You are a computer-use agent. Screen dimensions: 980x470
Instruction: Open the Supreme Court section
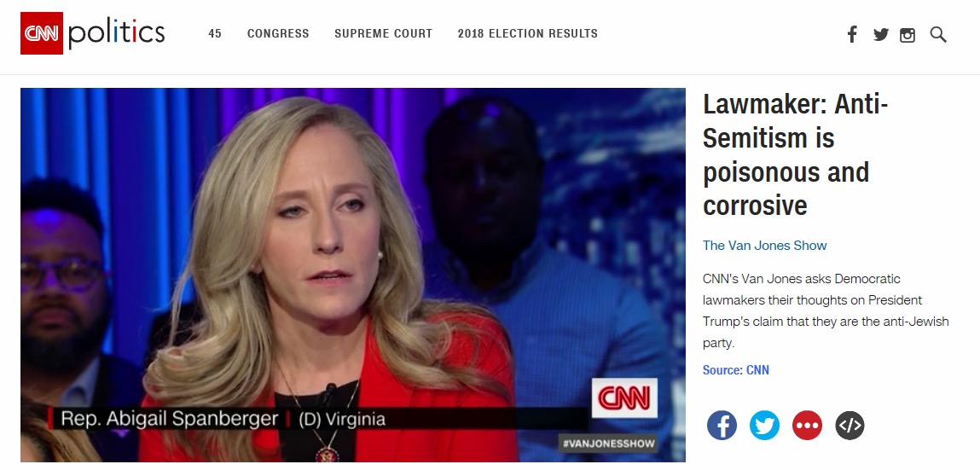[x=383, y=34]
